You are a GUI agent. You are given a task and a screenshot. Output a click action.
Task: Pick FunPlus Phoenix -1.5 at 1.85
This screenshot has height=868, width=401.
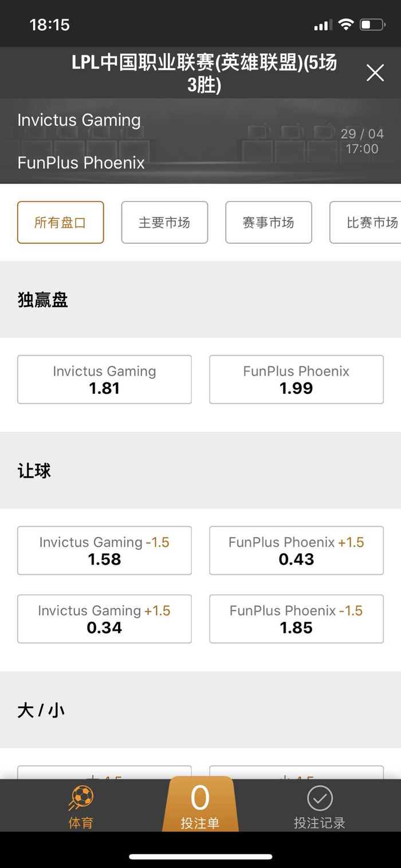[296, 619]
